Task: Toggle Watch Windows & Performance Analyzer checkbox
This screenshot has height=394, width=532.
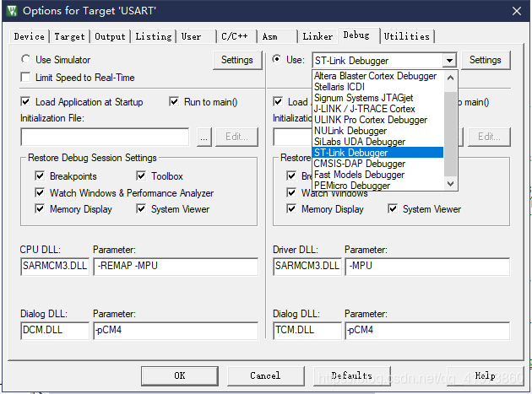Action: point(40,193)
